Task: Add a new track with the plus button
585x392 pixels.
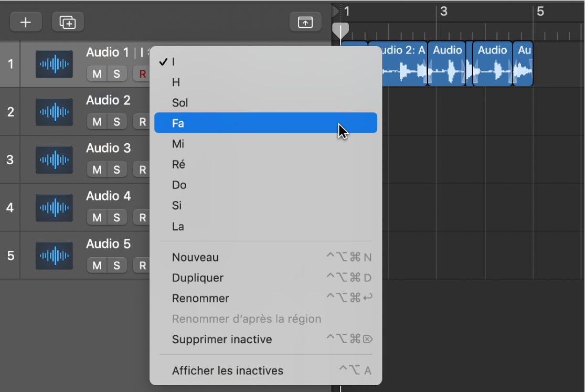Action: tap(25, 22)
